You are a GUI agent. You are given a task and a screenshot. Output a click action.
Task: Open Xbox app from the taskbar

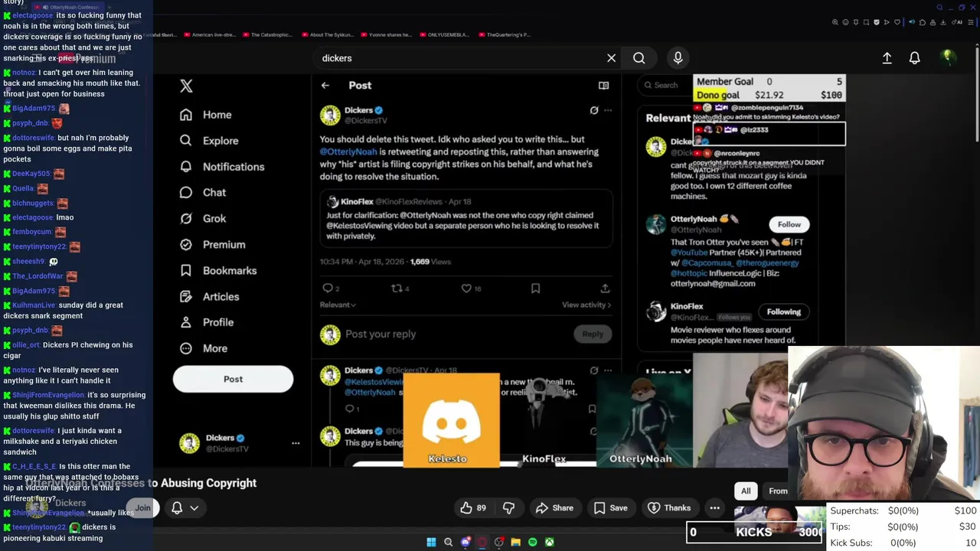(549, 542)
